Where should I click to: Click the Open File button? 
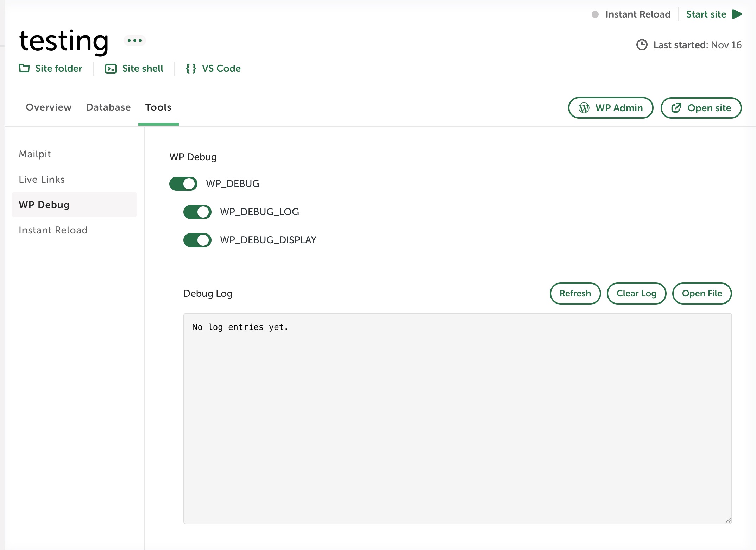pos(702,293)
